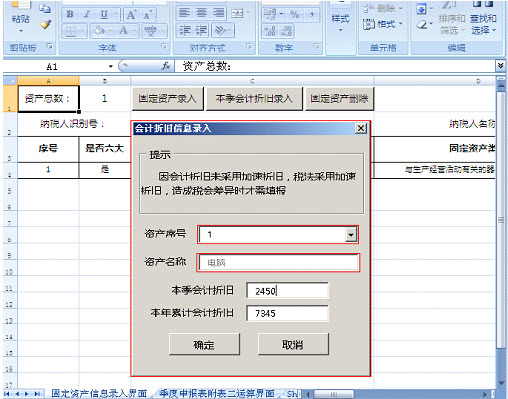Toggle align text left

coord(184,13)
